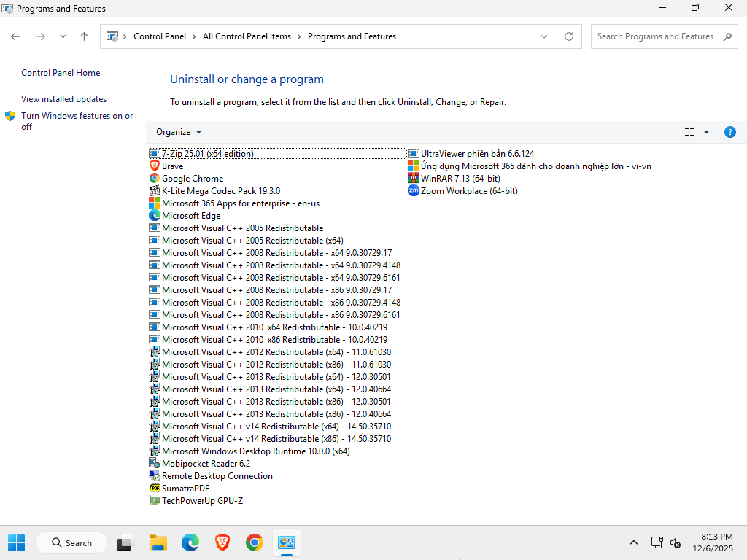
Task: Click the help question mark icon
Action: pyautogui.click(x=729, y=132)
